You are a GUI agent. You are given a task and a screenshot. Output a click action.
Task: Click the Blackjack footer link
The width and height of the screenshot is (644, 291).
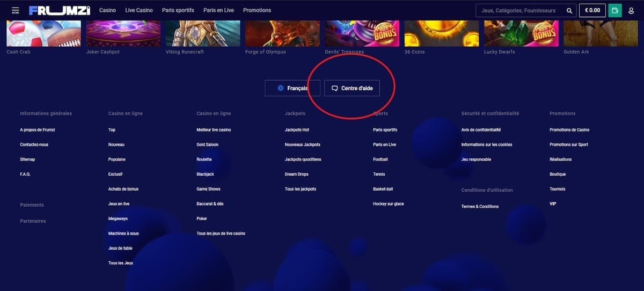[x=205, y=174]
